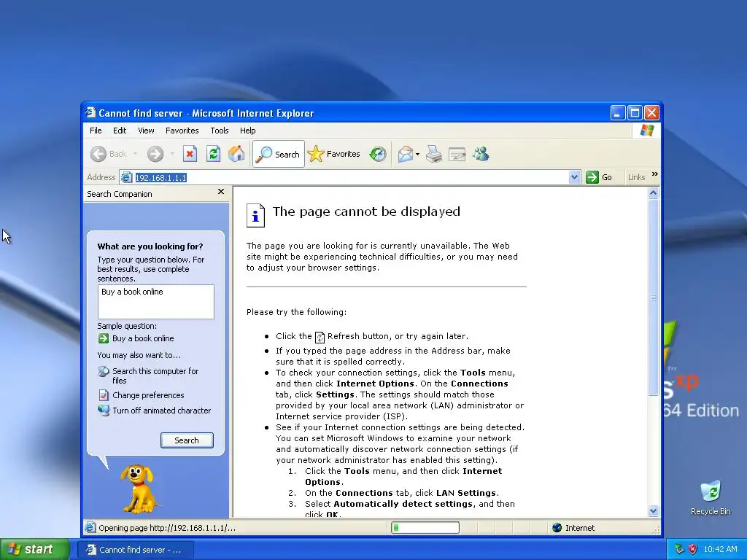Screen dimensions: 747x560
Task: Click the yellow Rover dog character
Action: coord(138,489)
